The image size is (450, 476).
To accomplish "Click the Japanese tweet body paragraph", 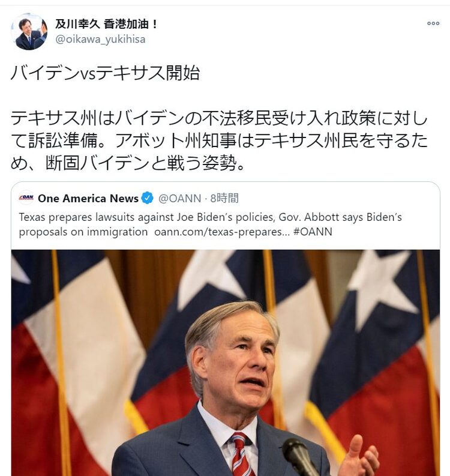I will click(x=219, y=140).
